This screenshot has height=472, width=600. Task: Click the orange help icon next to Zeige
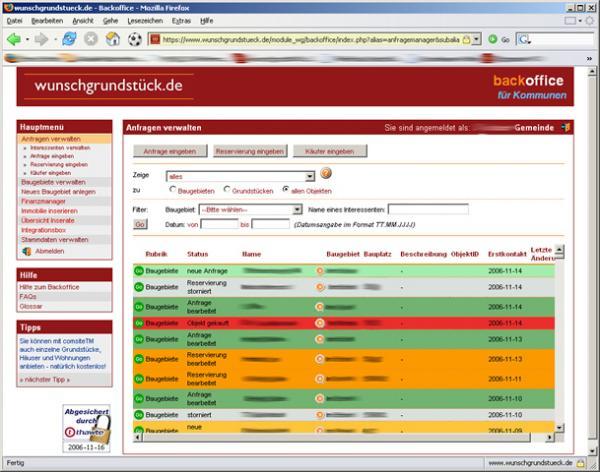[x=326, y=173]
